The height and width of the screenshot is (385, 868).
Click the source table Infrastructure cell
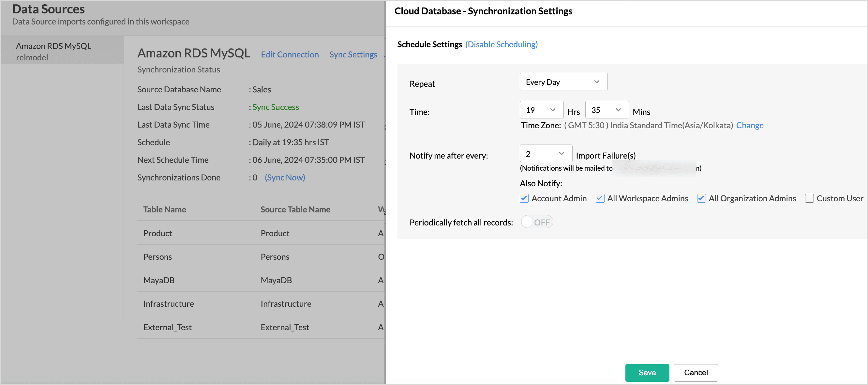point(286,304)
